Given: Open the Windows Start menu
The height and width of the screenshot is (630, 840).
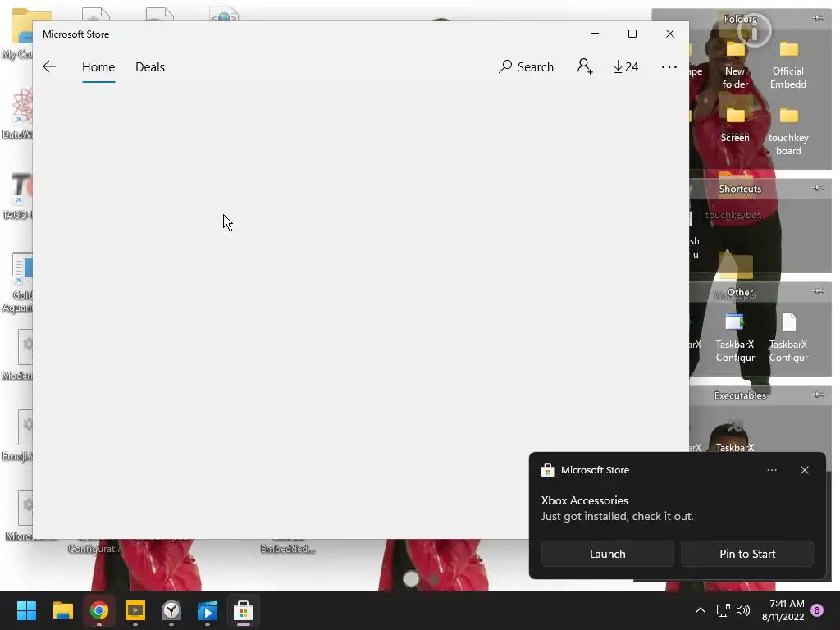Looking at the screenshot, I should click(x=26, y=610).
